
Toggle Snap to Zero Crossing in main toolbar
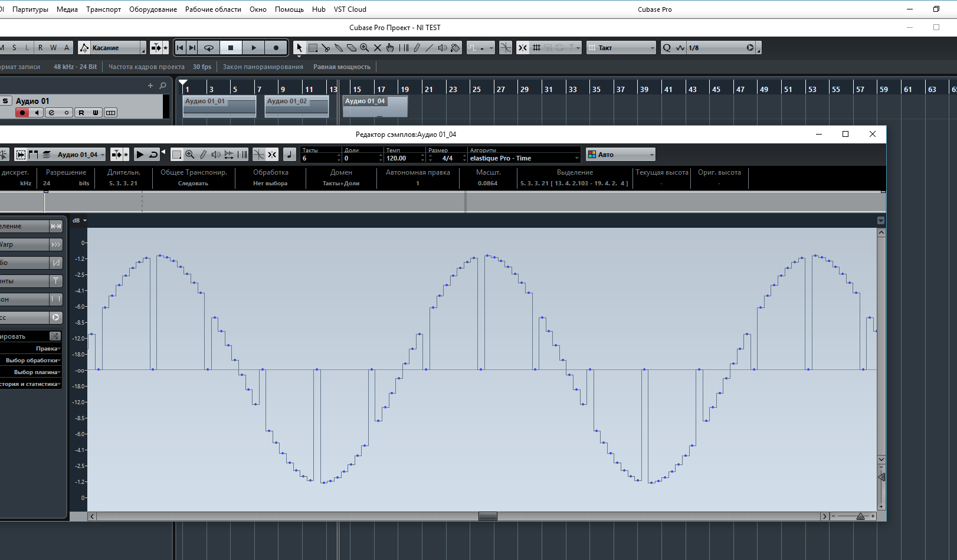(x=506, y=48)
